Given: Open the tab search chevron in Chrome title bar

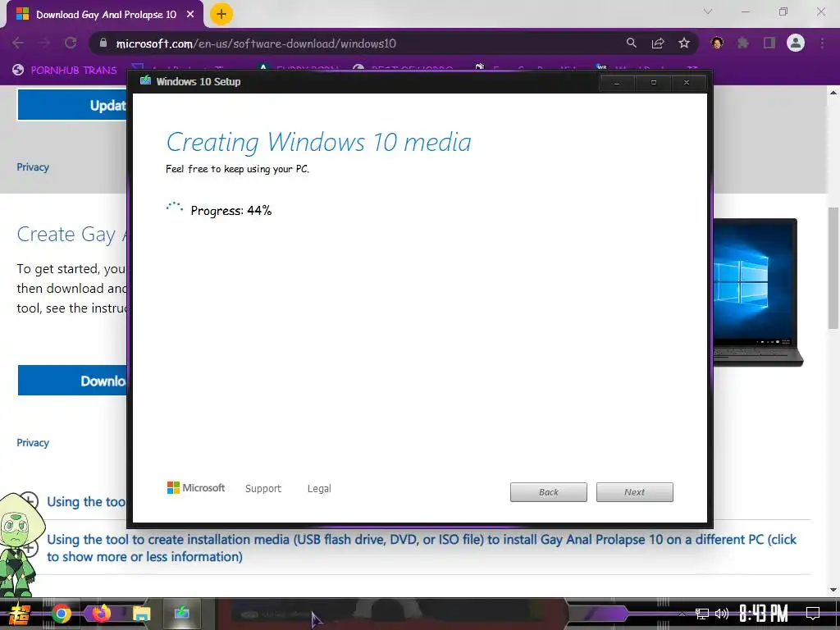Looking at the screenshot, I should [x=708, y=11].
